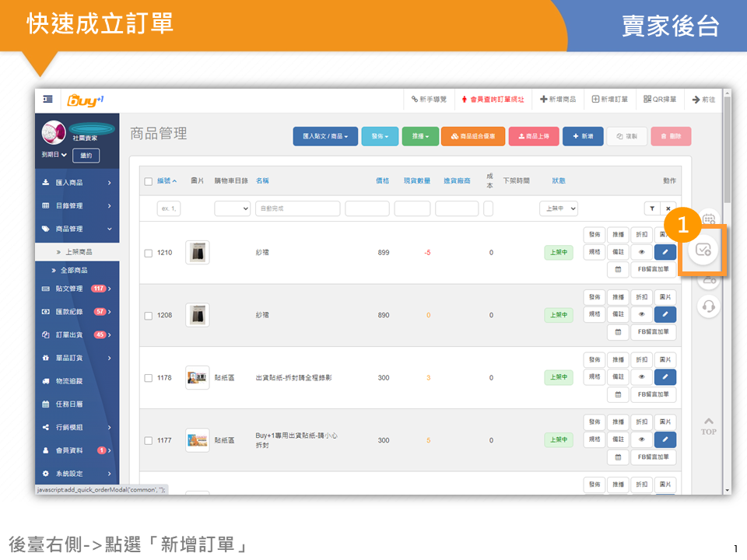The height and width of the screenshot is (560, 747).
Task: Click the calendar icon for product 1208
Action: pyautogui.click(x=618, y=332)
